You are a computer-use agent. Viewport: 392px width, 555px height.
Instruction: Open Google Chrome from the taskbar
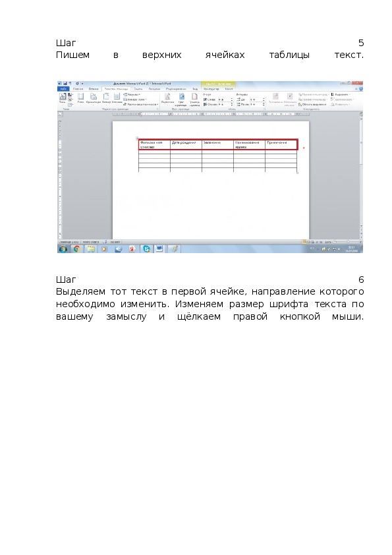tap(77, 249)
